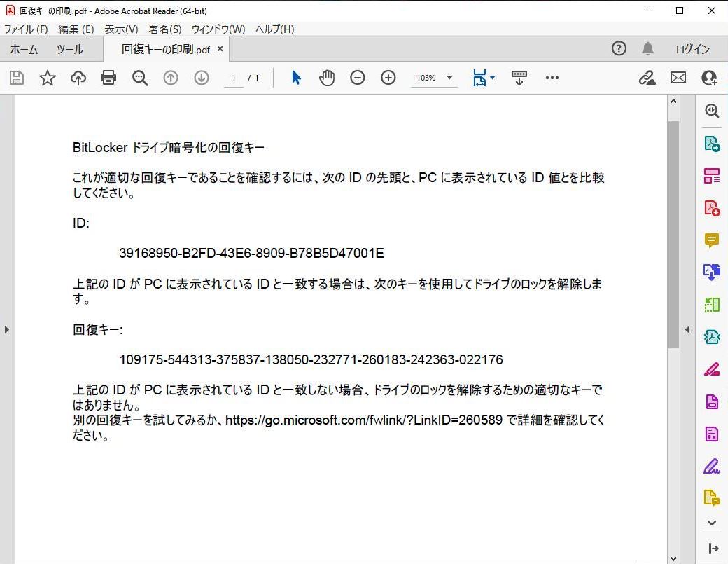Go to the previous page with up arrow
The height and width of the screenshot is (564, 728).
(171, 78)
